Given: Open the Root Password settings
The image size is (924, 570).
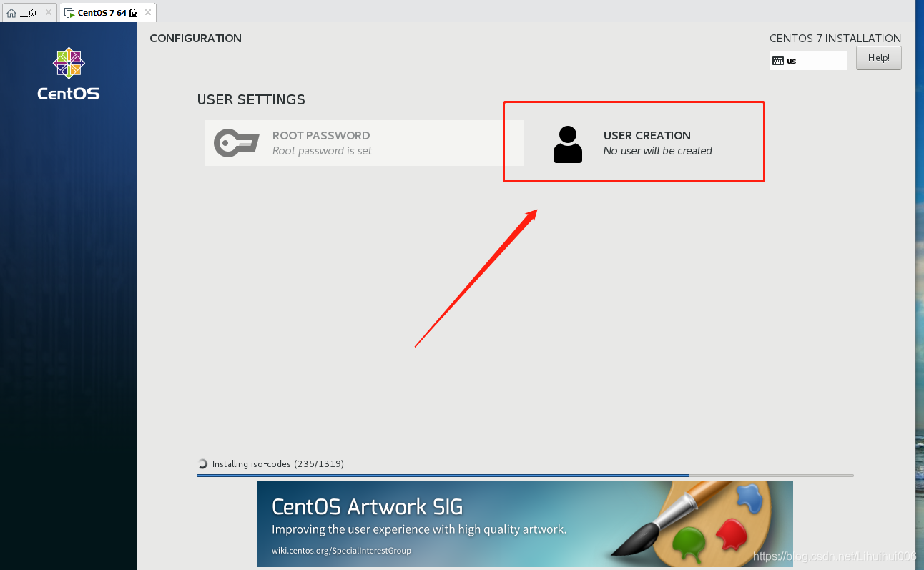Looking at the screenshot, I should (x=364, y=143).
